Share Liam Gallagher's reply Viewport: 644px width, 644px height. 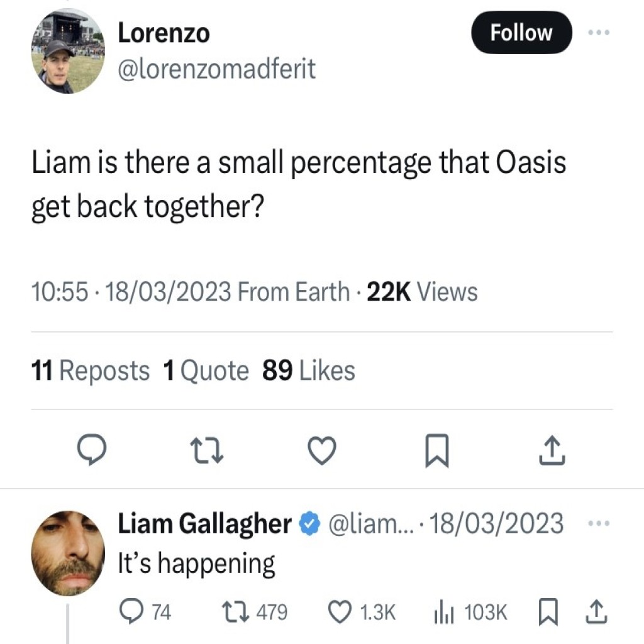click(x=597, y=612)
